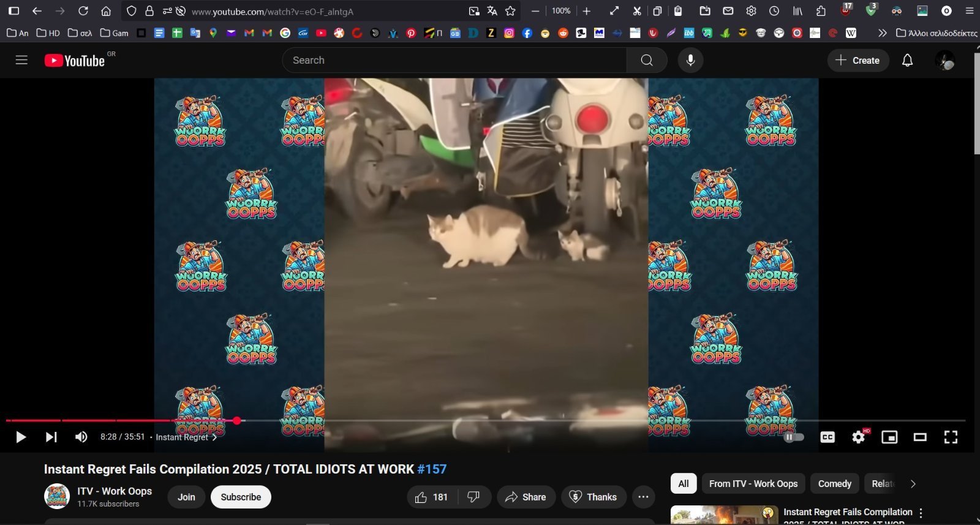The image size is (980, 525).
Task: Open the browser extensions puzzle icon
Action: pyautogui.click(x=821, y=11)
